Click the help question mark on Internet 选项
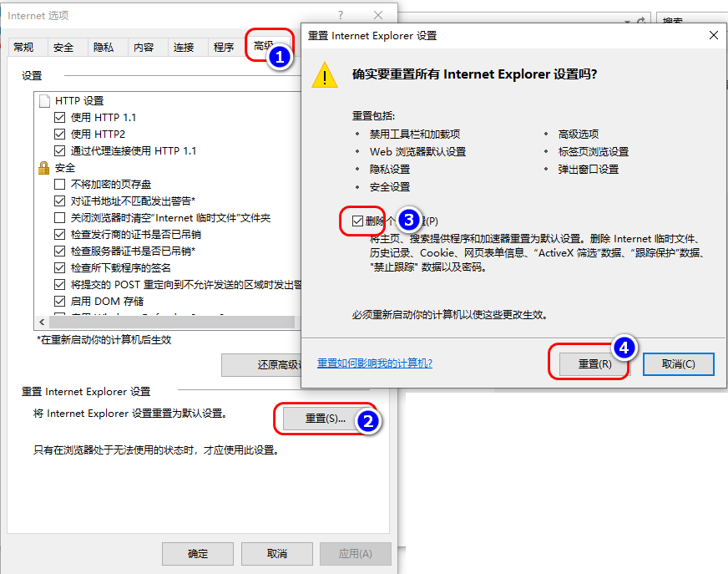This screenshot has height=574, width=728. point(341,14)
